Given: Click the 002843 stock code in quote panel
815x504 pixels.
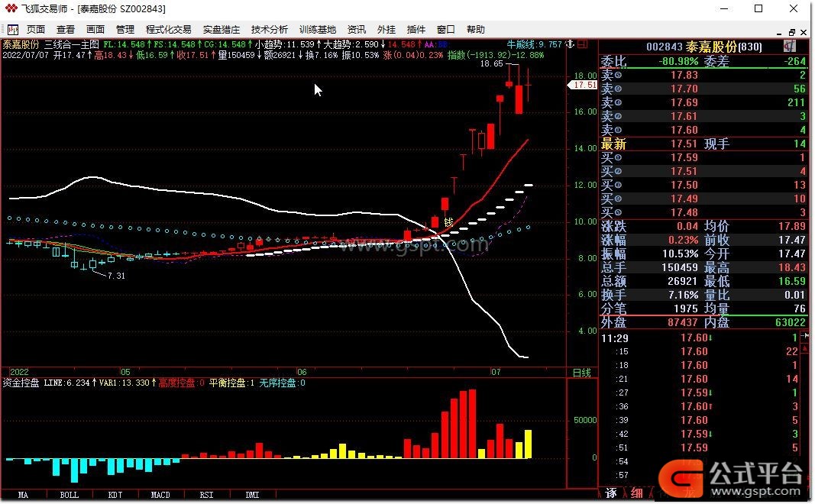Looking at the screenshot, I should click(x=665, y=47).
